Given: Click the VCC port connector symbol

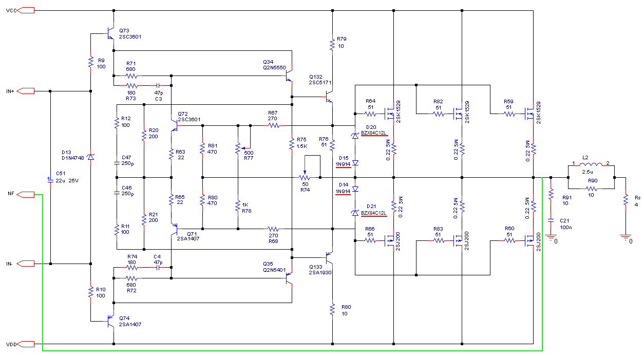Looking at the screenshot, I should tap(27, 10).
